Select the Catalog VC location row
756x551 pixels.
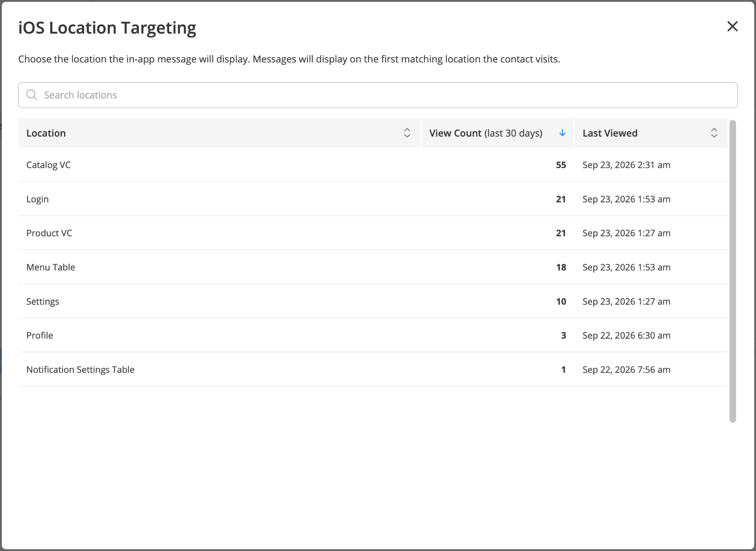(373, 165)
